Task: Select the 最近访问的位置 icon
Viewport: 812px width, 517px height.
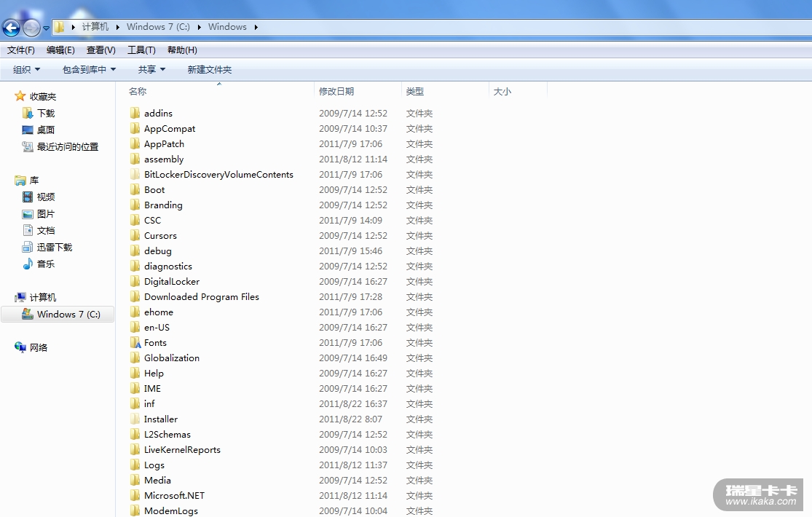Action: pos(28,146)
